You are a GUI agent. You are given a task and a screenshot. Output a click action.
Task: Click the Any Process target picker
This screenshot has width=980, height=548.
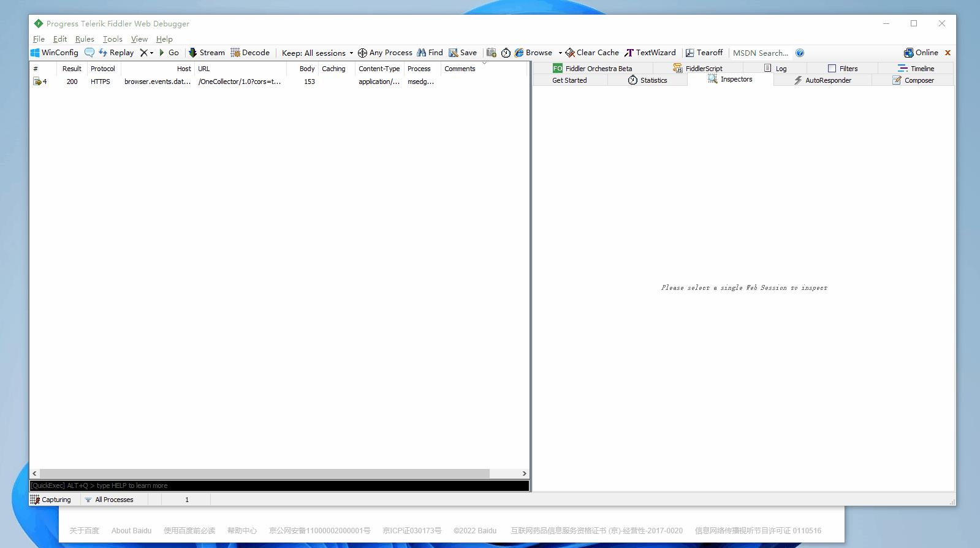(x=385, y=53)
